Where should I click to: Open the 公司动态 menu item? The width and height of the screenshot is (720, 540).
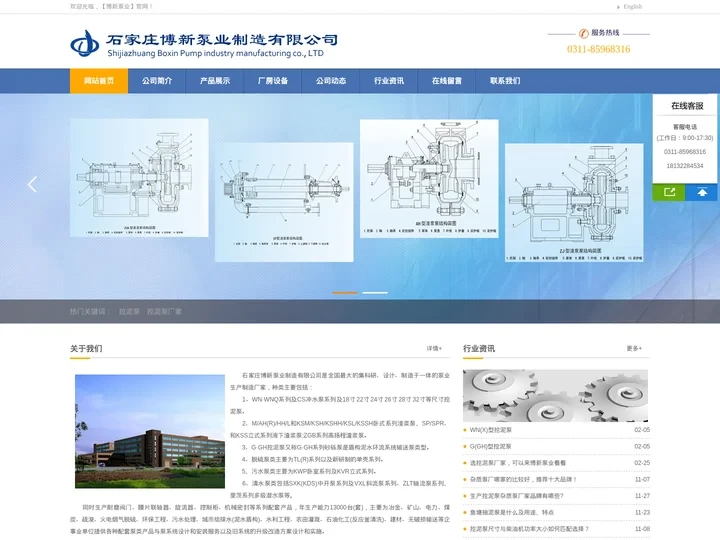pos(331,81)
